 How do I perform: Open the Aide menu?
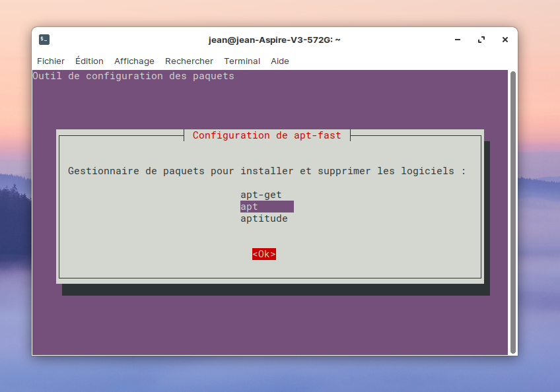click(x=280, y=61)
